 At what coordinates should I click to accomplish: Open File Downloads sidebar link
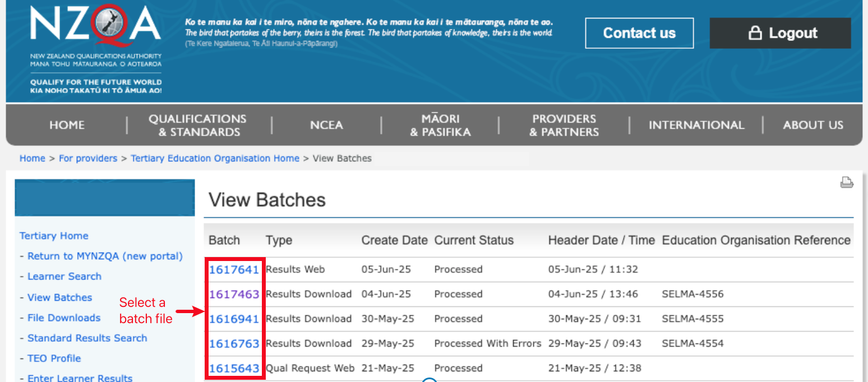[x=64, y=318]
